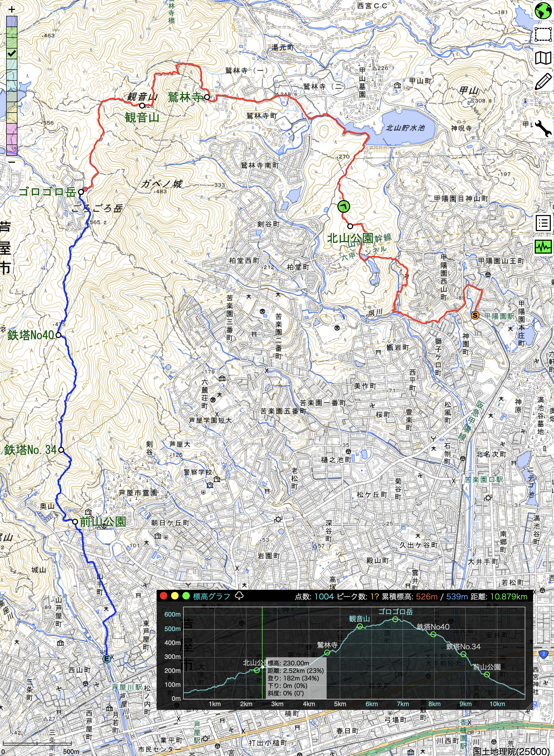Select the bottom pink zoom level segment
The height and width of the screenshot is (756, 554).
(x=12, y=150)
